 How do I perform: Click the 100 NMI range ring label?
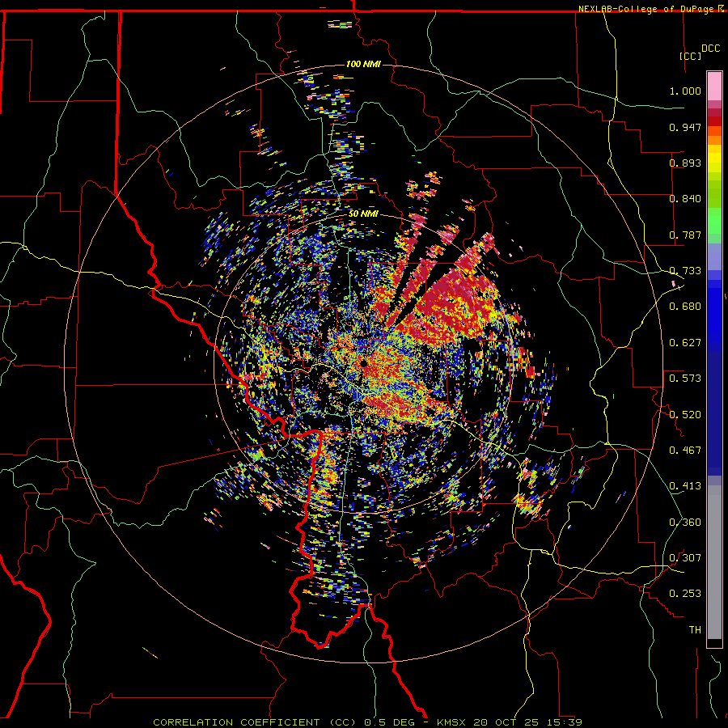[363, 64]
